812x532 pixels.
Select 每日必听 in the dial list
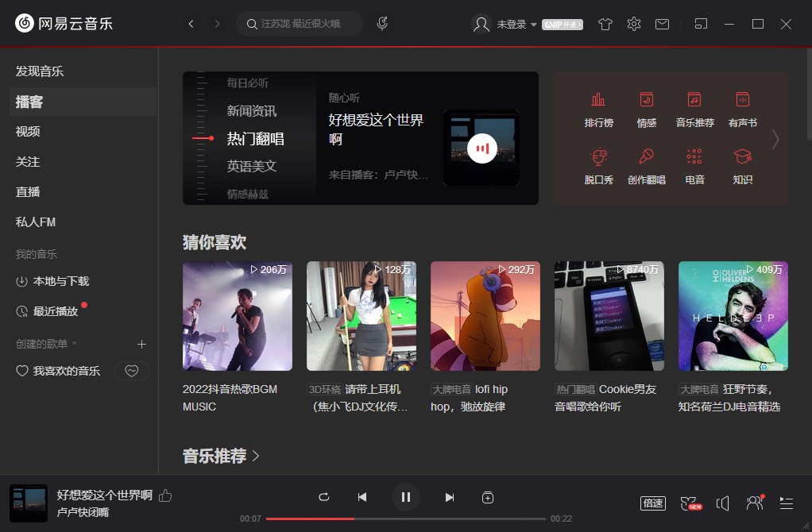click(x=247, y=83)
